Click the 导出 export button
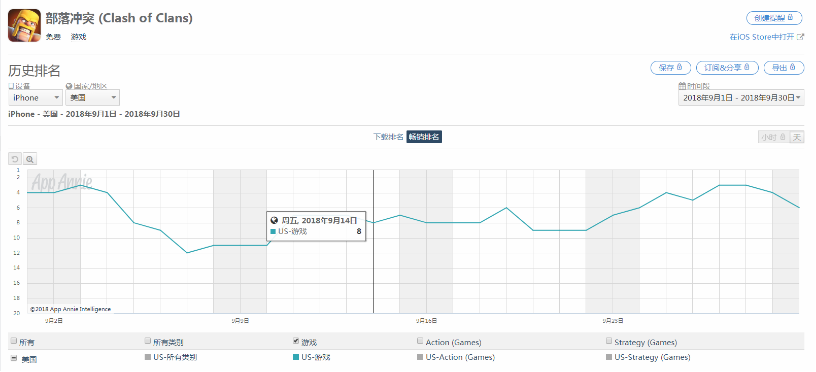Screen dimensions: 816x372 pos(783,68)
